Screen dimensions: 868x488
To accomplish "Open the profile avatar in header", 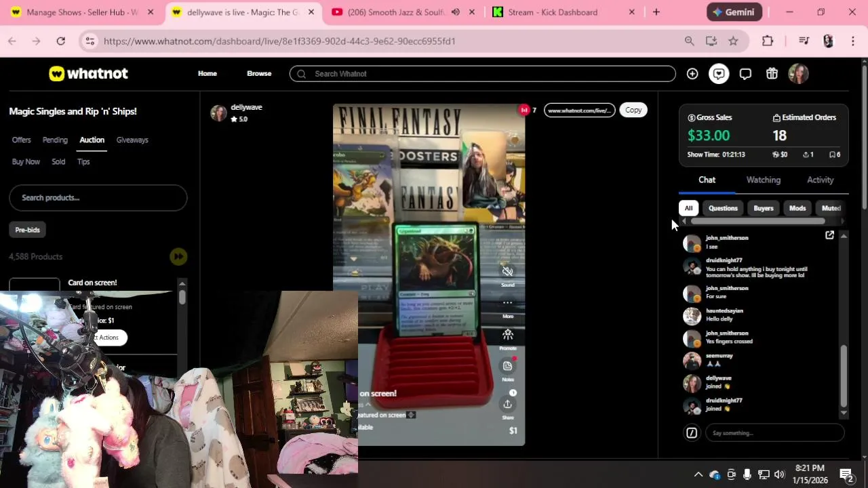I will (x=798, y=74).
